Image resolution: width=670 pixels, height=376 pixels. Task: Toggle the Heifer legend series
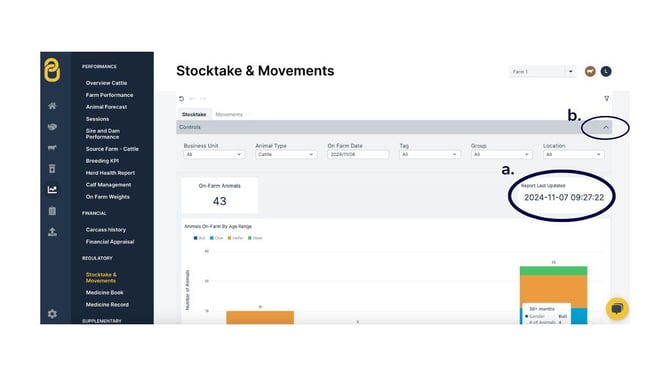pyautogui.click(x=235, y=238)
